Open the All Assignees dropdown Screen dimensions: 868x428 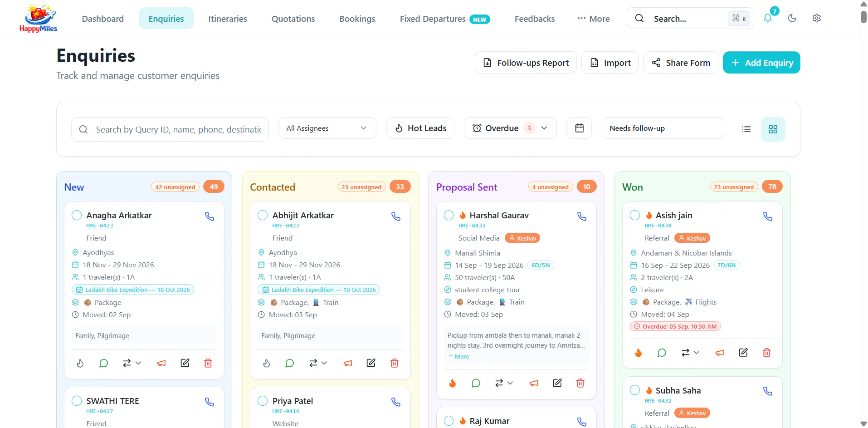[x=327, y=128]
